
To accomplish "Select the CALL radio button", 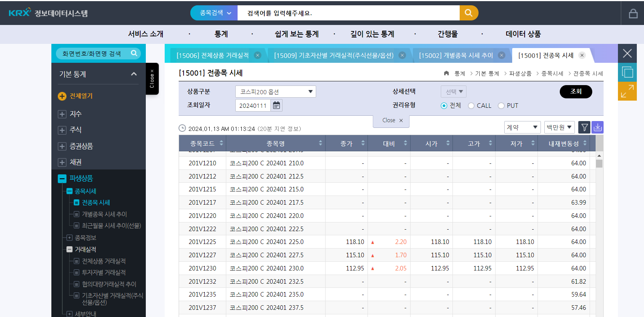I will coord(471,106).
